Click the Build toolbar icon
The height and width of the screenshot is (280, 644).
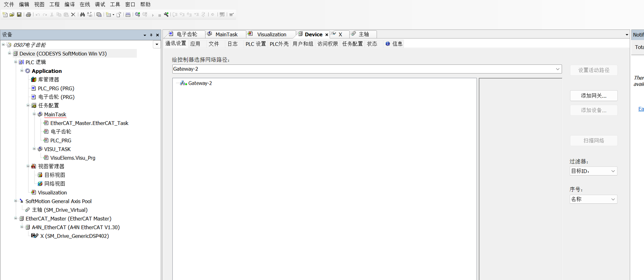128,14
